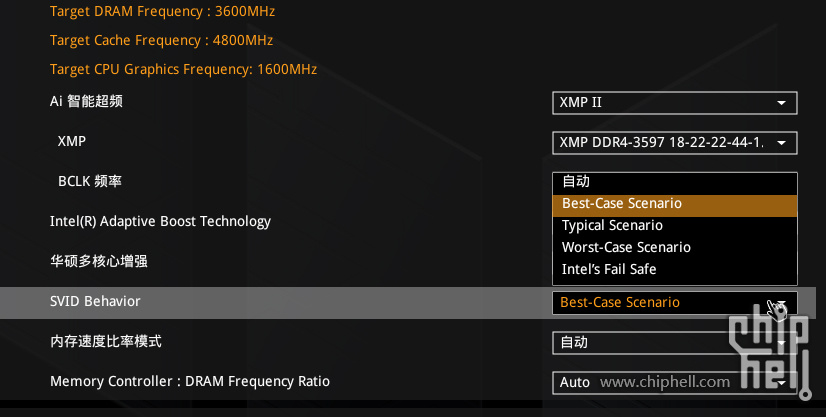Expand the 内存速度比率模式 自动 dropdown

674,343
